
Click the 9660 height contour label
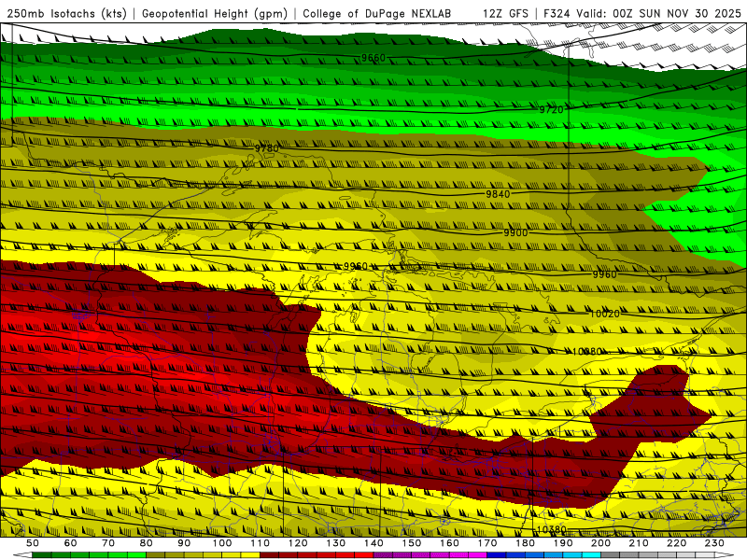click(x=373, y=58)
